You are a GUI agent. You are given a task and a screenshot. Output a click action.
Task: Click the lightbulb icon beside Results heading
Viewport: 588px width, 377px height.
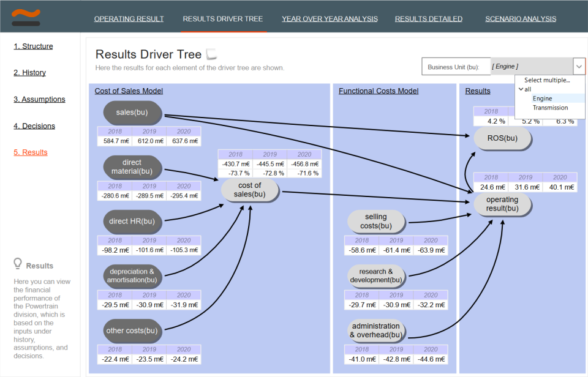18,263
